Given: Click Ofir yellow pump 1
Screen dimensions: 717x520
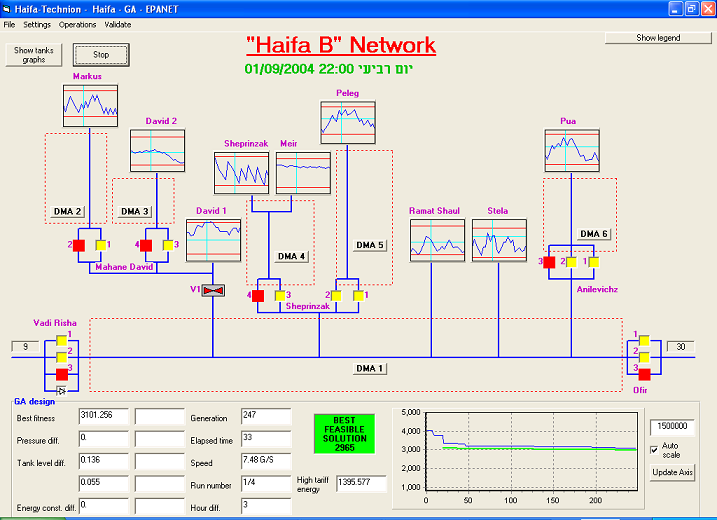Looking at the screenshot, I should tap(644, 341).
